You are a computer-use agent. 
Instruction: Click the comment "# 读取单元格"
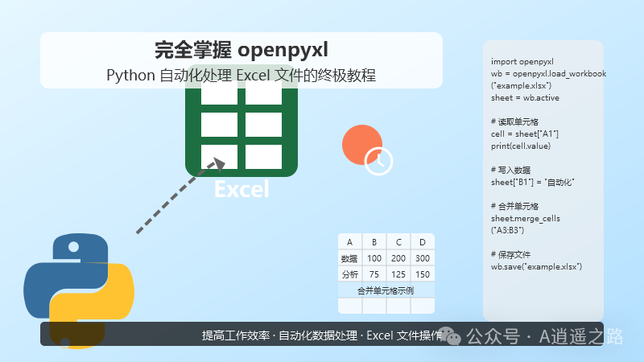[x=514, y=122]
